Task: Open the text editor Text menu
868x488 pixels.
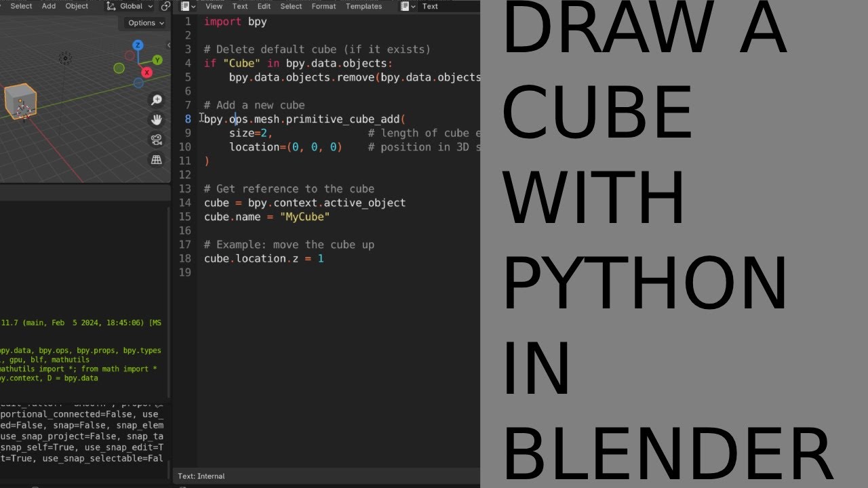Action: 240,6
